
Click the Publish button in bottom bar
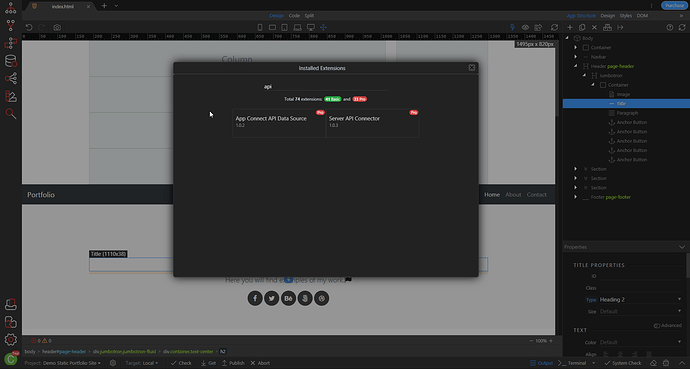pyautogui.click(x=233, y=363)
